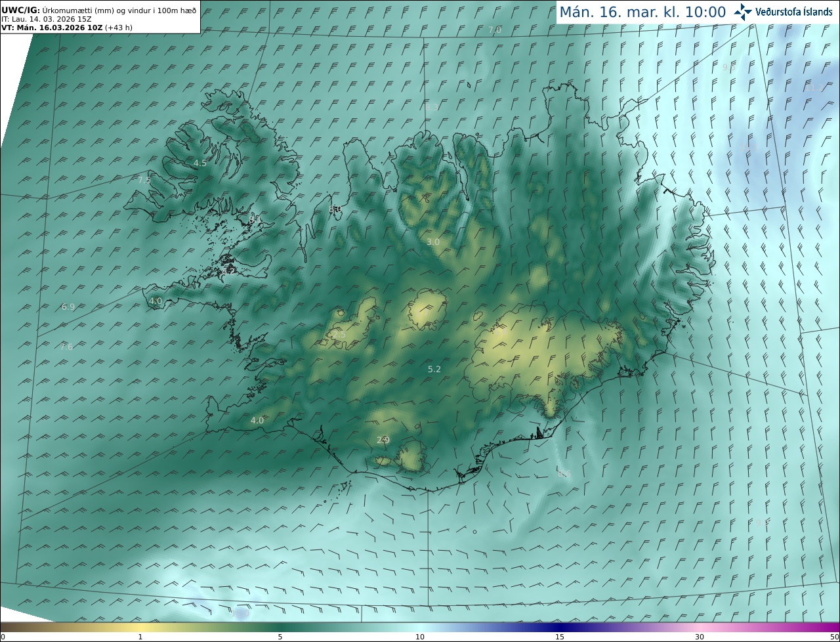Click the 'UWC/IG: Úrkomumætti (mm)' title line
The height and width of the screenshot is (642, 840).
coord(99,10)
